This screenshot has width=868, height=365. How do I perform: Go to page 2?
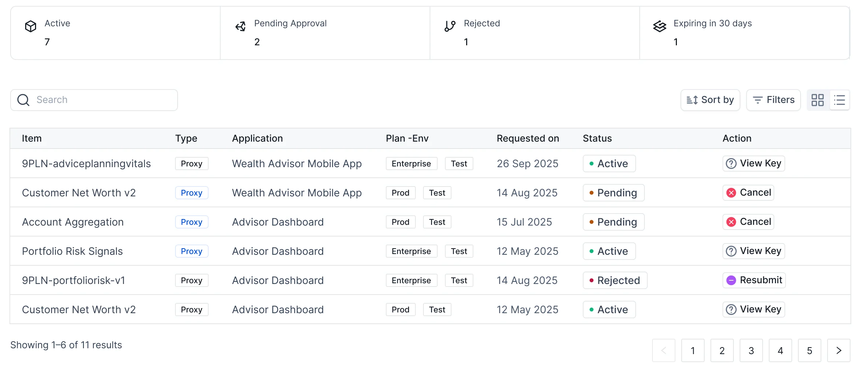722,351
